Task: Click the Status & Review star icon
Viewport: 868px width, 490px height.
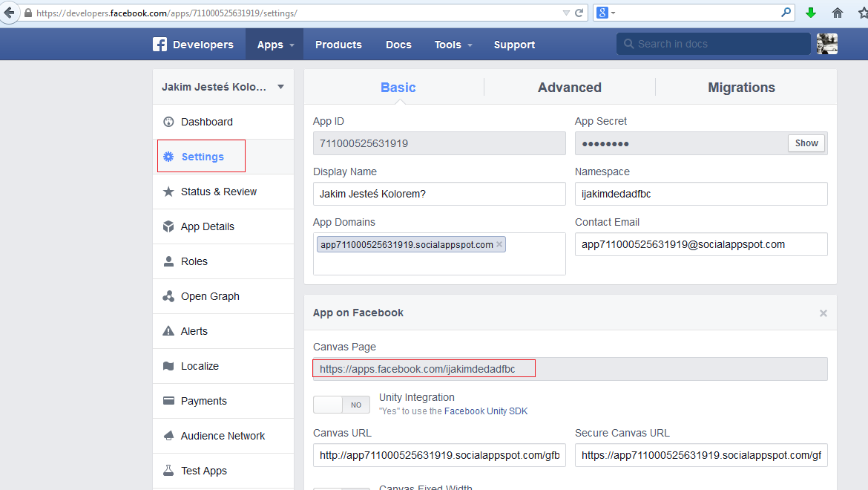Action: [x=169, y=192]
